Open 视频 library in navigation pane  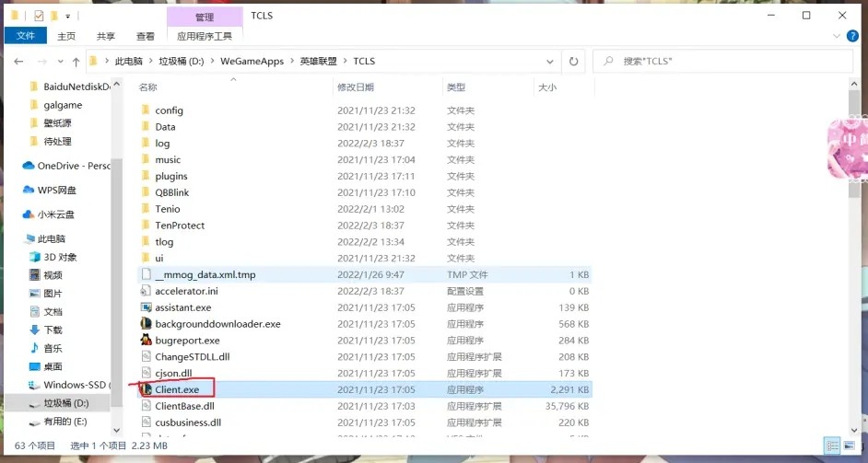[x=46, y=275]
